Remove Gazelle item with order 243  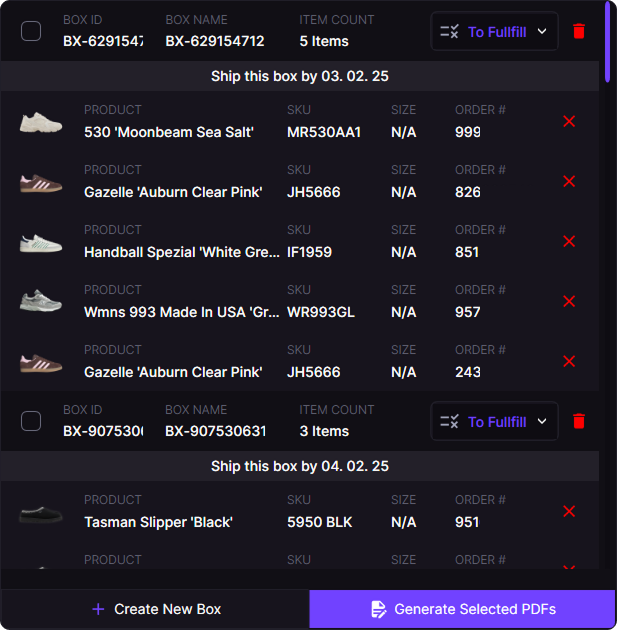(569, 361)
